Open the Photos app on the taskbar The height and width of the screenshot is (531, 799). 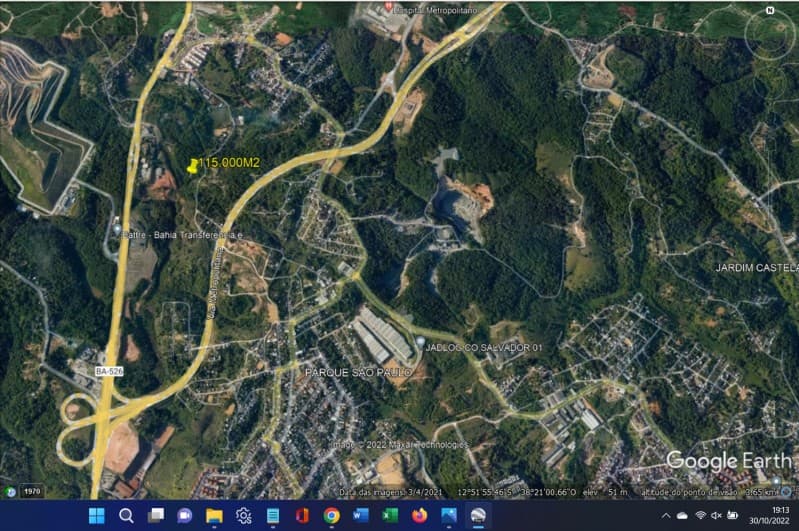449,516
